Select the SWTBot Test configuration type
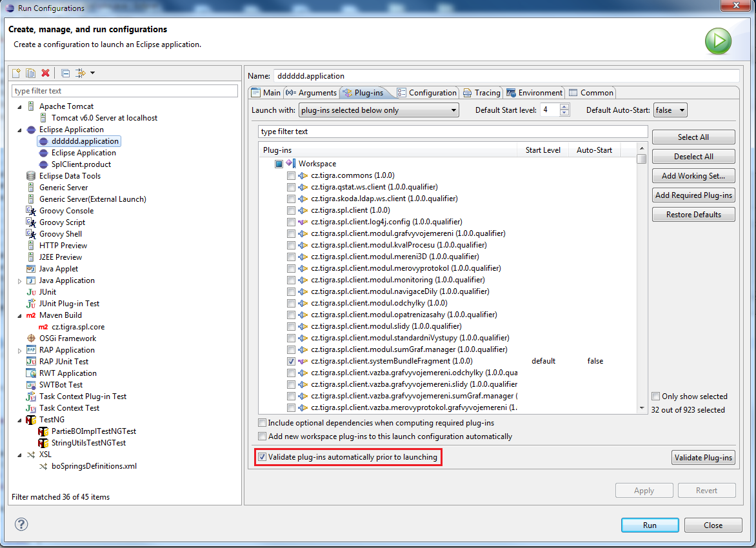Viewport: 756px width, 548px height. pyautogui.click(x=61, y=385)
